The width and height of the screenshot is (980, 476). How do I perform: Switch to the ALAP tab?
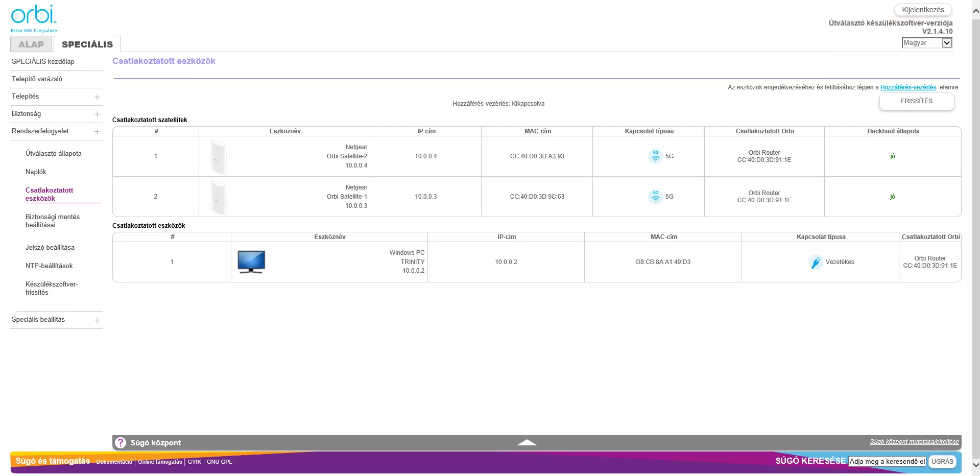click(x=31, y=44)
